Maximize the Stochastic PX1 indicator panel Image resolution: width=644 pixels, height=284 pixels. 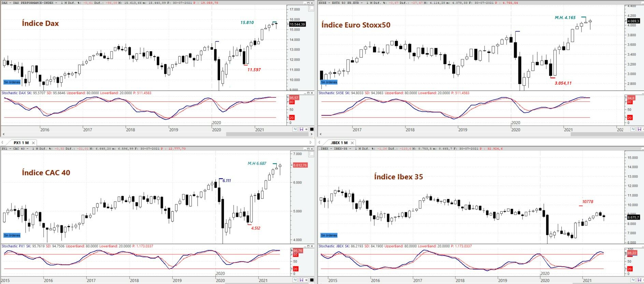point(308,246)
